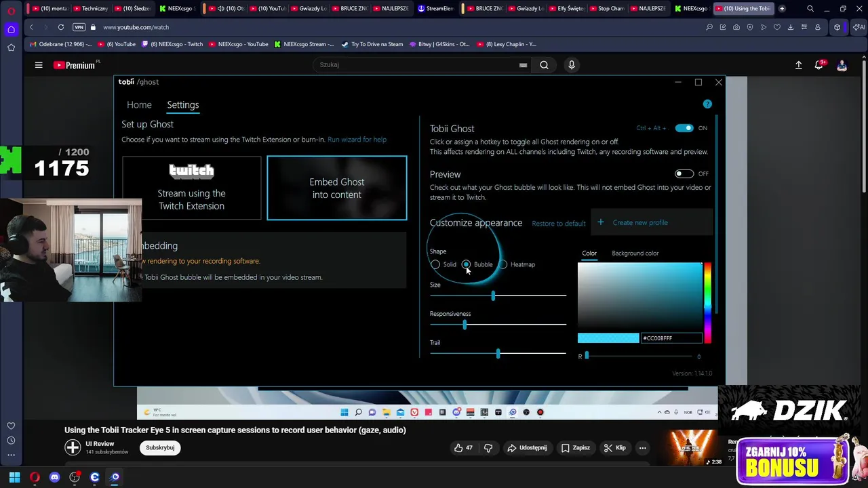Click Create new profile
The width and height of the screenshot is (868, 488).
[640, 222]
